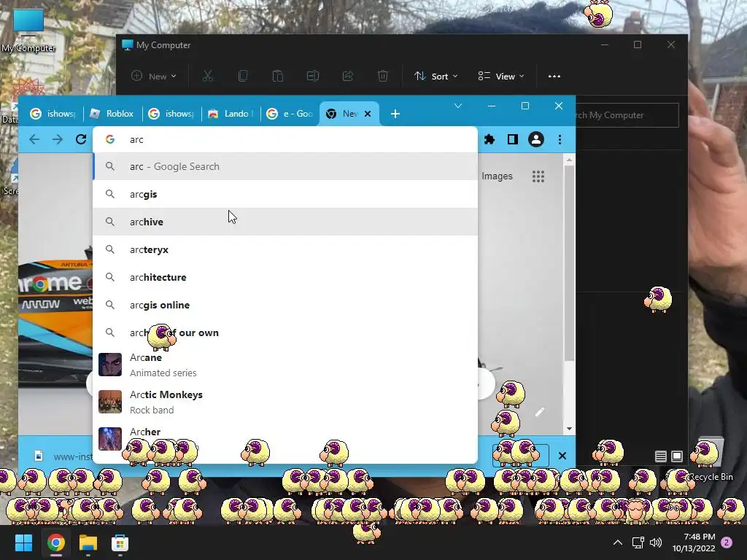Select the Recycle Bin desktop icon

(x=710, y=459)
